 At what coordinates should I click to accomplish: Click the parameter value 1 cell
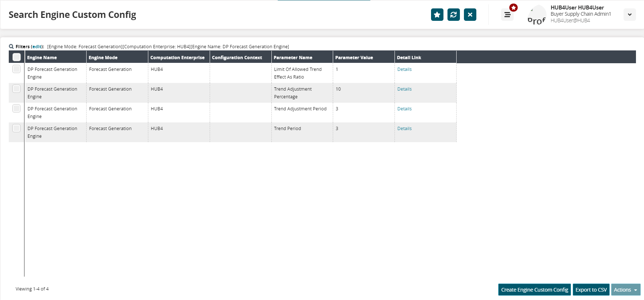point(364,73)
